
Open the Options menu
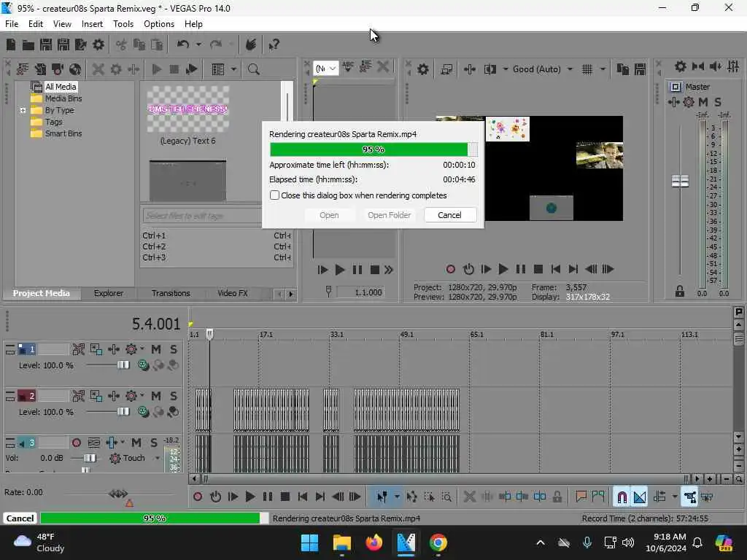[158, 24]
